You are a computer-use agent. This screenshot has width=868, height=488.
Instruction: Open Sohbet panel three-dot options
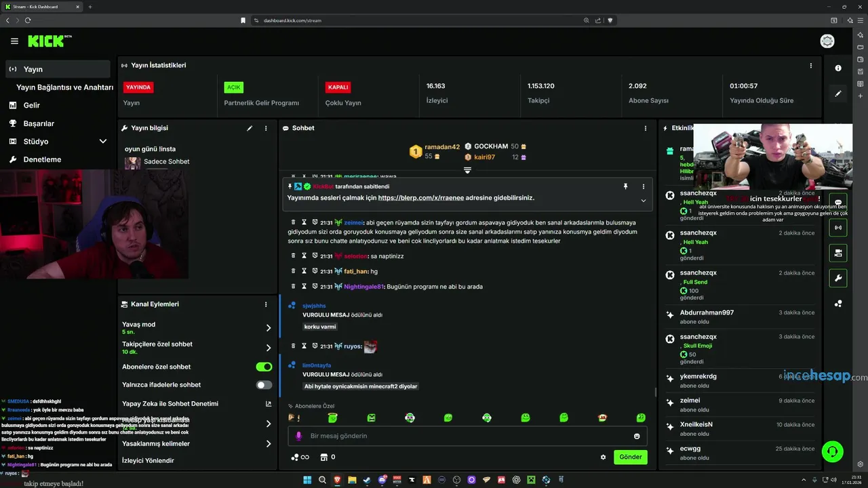646,128
